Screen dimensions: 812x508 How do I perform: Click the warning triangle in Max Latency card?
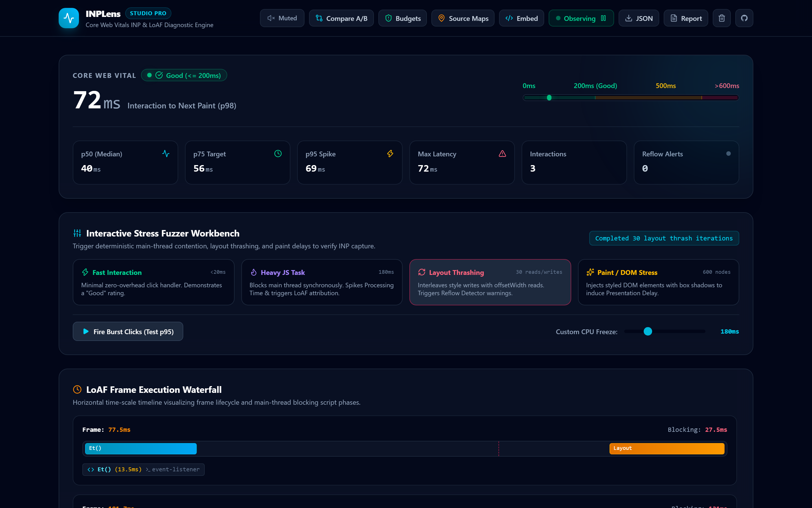(502, 154)
